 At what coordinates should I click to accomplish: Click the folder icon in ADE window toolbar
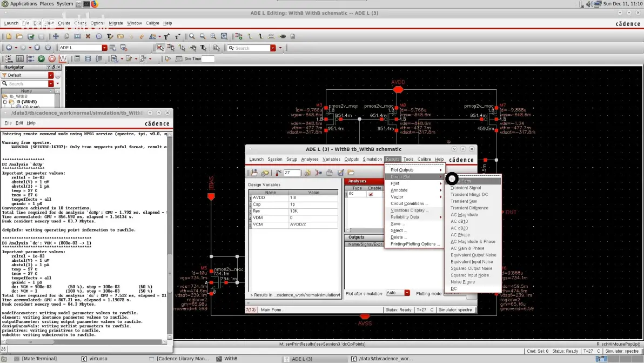351,173
